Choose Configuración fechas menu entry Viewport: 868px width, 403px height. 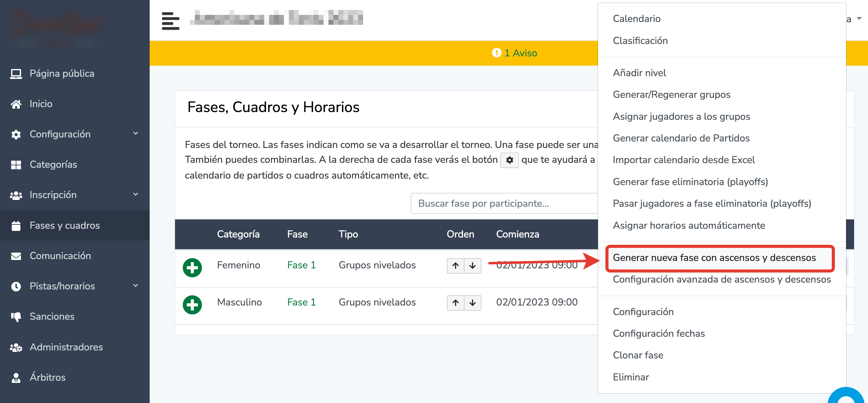(658, 334)
